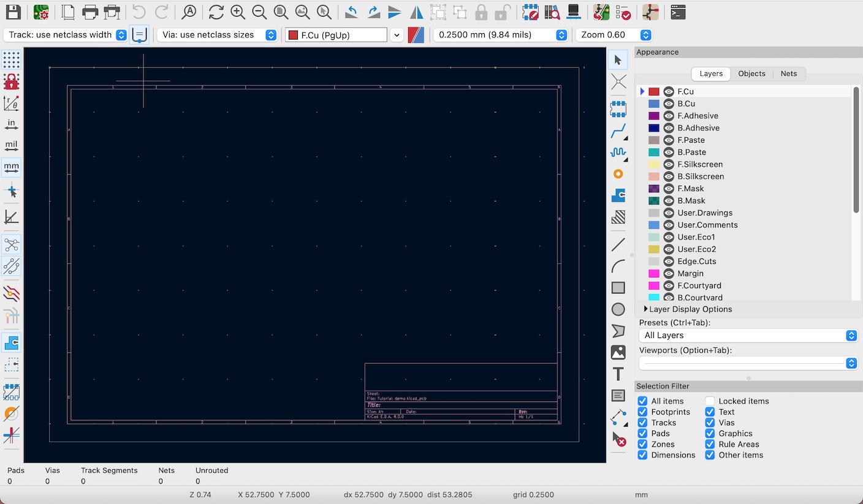
Task: Switch units to mils
Action: [11, 145]
